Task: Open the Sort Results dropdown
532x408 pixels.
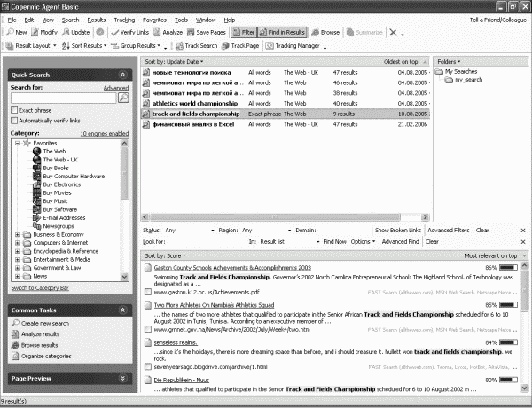Action: coord(84,46)
